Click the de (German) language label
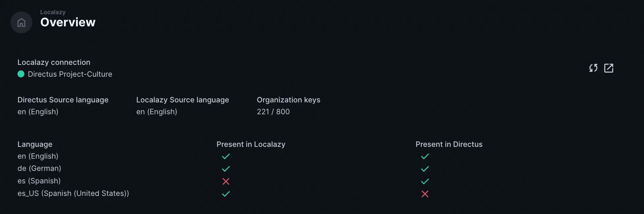The width and height of the screenshot is (644, 214). [x=39, y=168]
